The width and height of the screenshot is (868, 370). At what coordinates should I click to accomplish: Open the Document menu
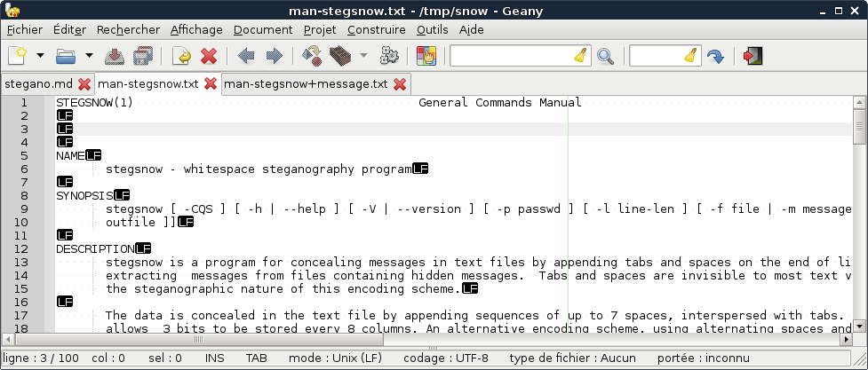click(x=263, y=30)
